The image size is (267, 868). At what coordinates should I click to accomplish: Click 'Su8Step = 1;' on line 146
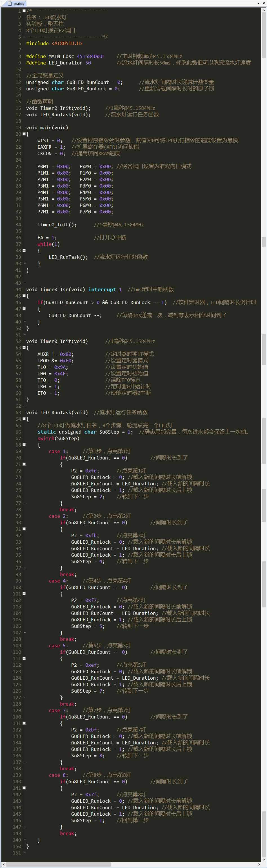[88, 820]
